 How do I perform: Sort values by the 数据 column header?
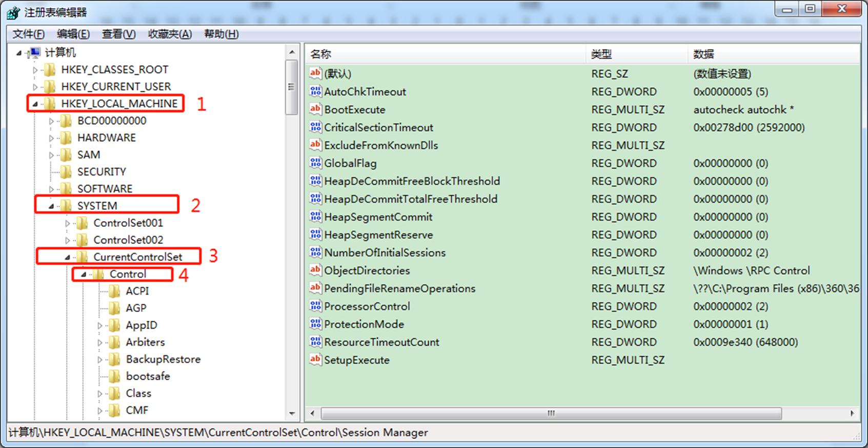pos(774,54)
